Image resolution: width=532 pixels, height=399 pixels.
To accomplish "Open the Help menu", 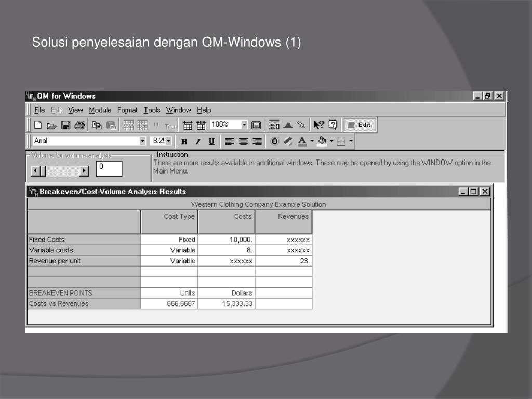I will pos(204,110).
